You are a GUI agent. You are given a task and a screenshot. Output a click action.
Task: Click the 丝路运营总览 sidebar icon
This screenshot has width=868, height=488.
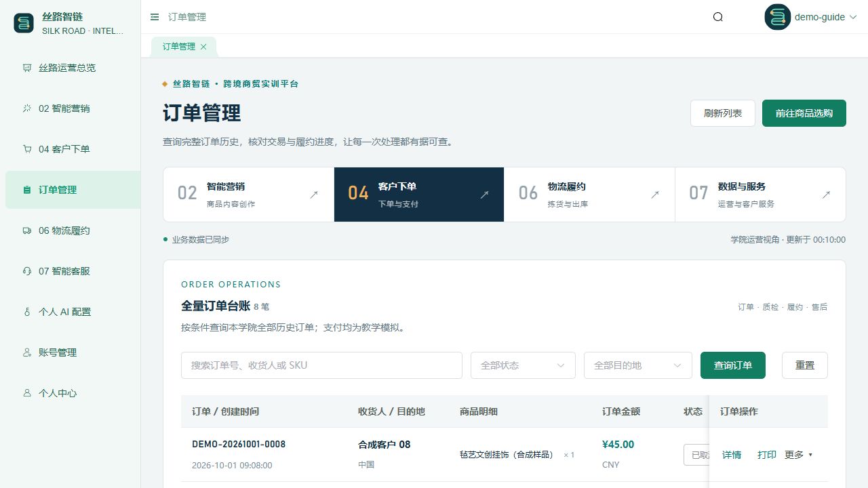click(x=27, y=68)
